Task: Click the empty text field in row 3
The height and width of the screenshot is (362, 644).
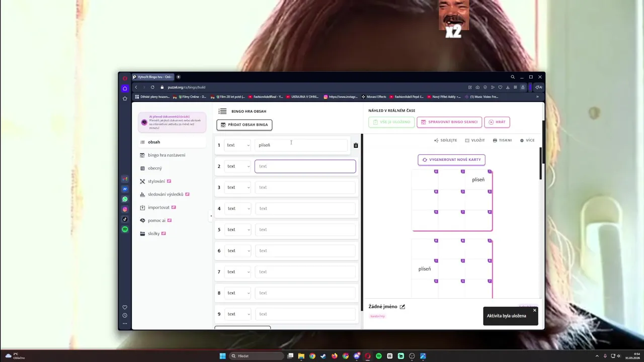Action: click(x=305, y=188)
